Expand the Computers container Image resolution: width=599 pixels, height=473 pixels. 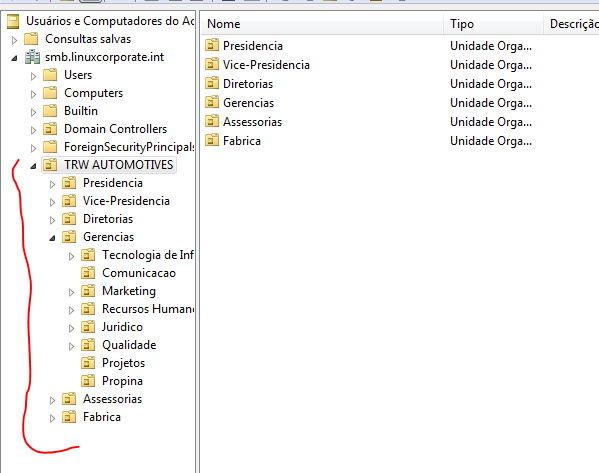click(34, 94)
